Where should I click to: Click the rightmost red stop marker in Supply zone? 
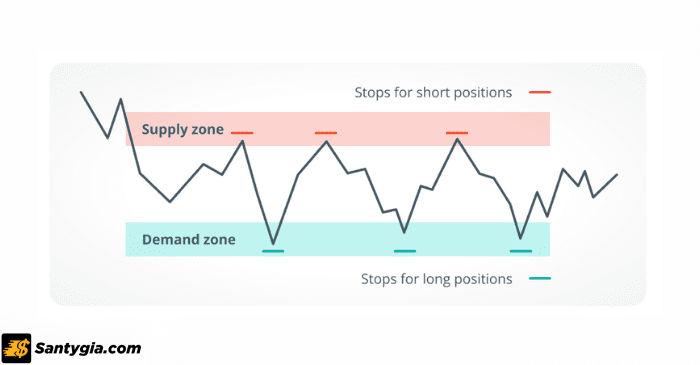[x=457, y=133]
